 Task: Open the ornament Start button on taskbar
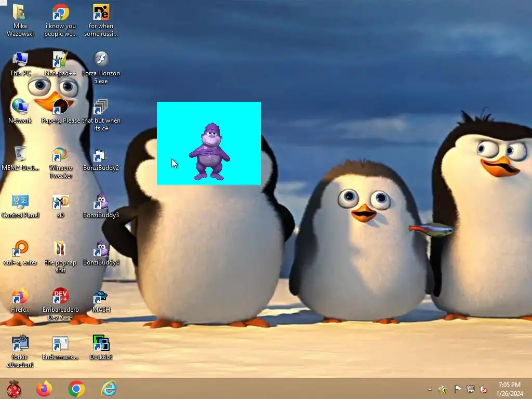(14, 389)
